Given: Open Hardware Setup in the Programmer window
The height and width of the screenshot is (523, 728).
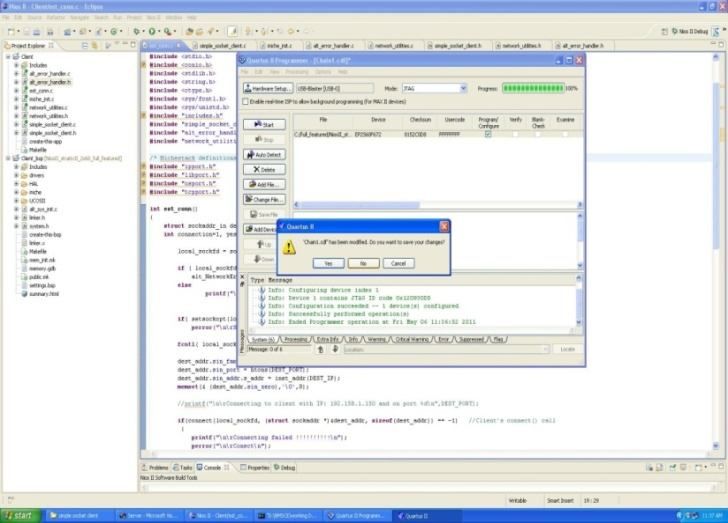Looking at the screenshot, I should [x=268, y=88].
